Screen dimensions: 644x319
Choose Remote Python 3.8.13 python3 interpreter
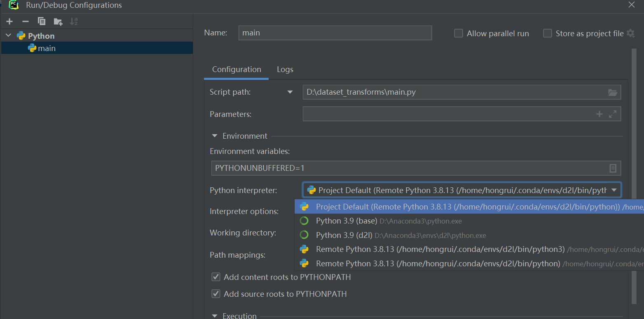469,249
